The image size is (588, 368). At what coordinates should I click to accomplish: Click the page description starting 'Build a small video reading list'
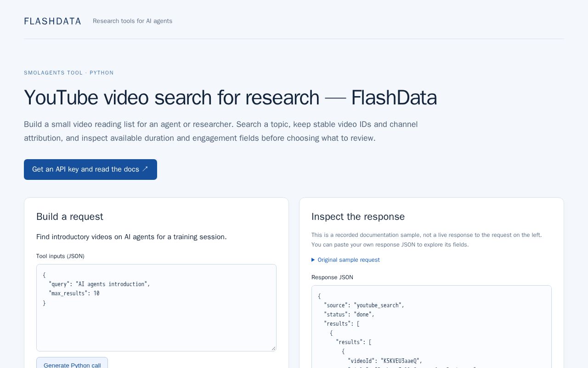tap(221, 131)
